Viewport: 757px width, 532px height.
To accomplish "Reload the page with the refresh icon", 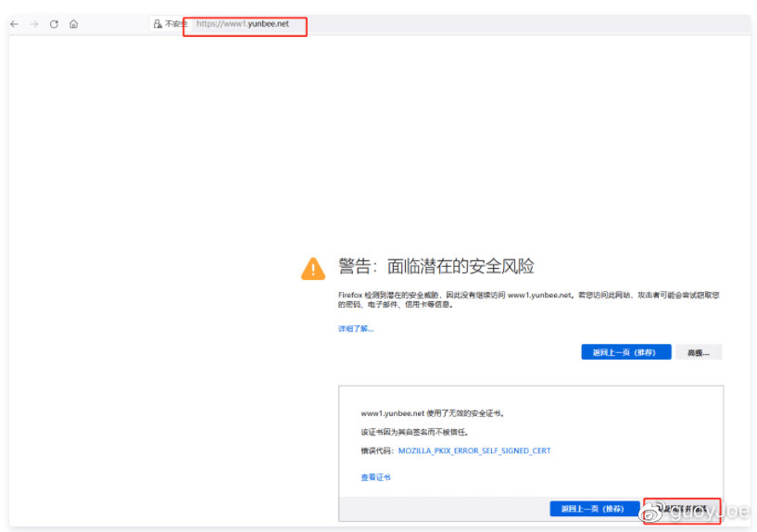I will point(54,24).
